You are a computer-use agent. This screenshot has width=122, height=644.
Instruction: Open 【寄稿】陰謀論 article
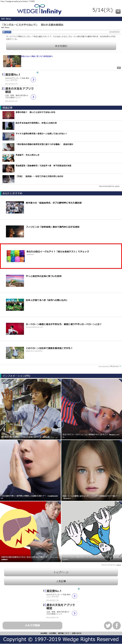click(x=39, y=177)
